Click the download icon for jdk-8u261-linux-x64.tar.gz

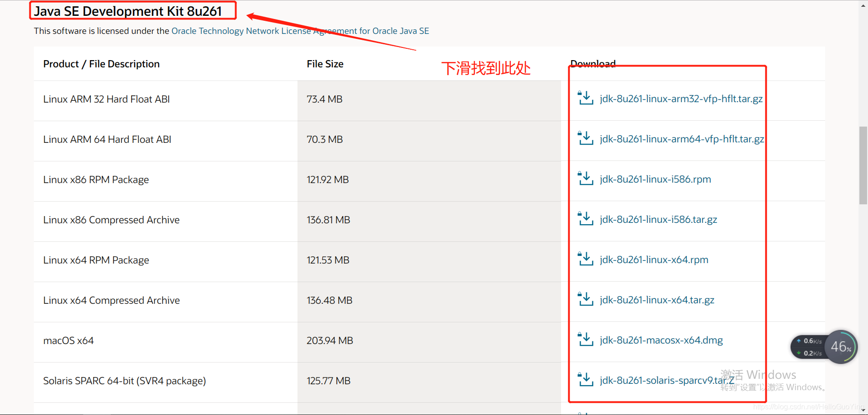click(585, 299)
